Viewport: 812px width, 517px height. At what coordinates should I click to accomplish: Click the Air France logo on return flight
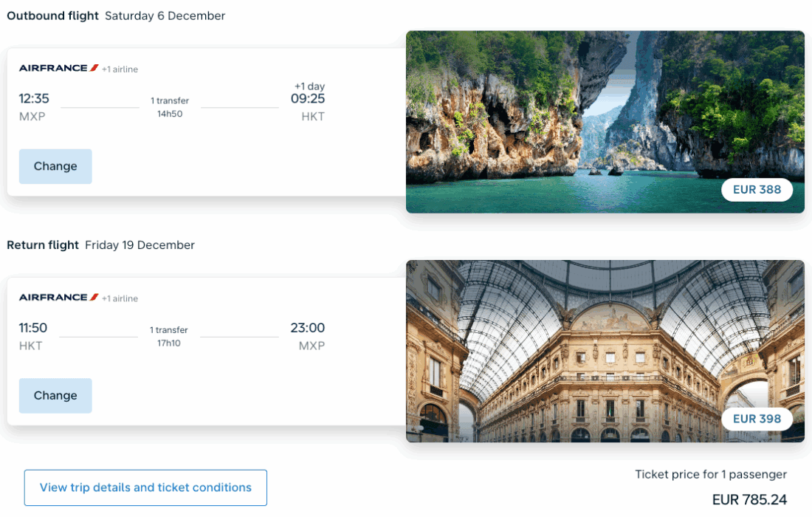tap(58, 298)
